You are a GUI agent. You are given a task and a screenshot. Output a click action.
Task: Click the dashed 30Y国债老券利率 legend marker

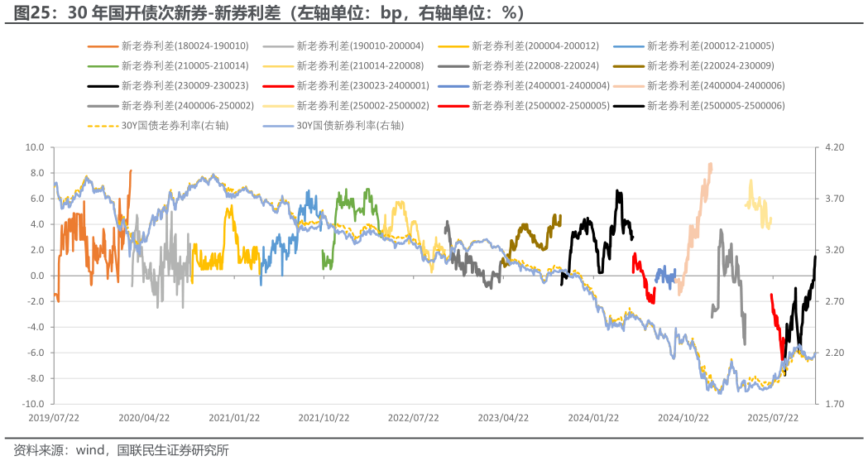[x=103, y=126]
